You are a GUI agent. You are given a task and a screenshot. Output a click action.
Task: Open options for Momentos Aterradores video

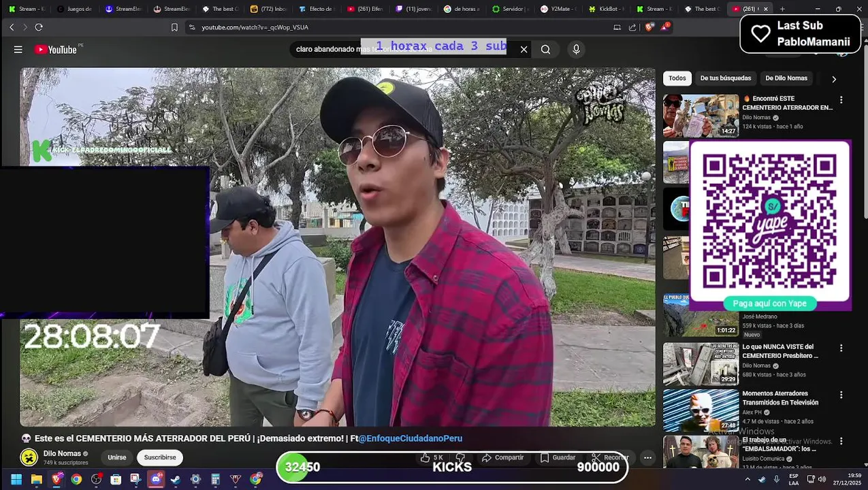coord(841,395)
